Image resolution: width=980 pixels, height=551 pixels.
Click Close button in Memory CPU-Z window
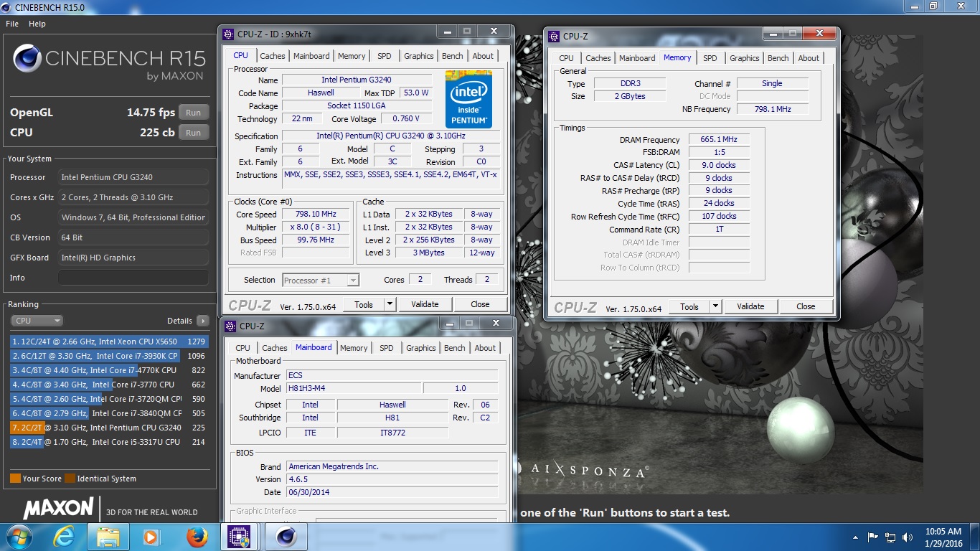pyautogui.click(x=806, y=306)
